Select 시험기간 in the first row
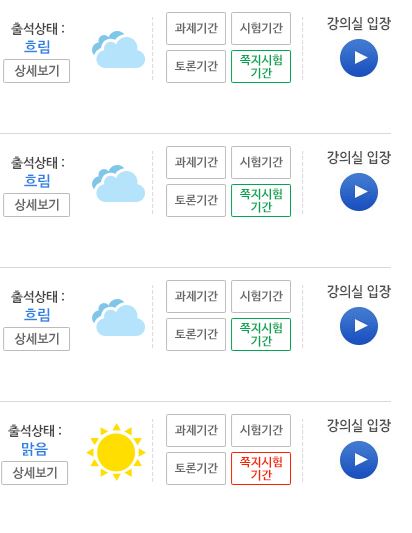Image resolution: width=412 pixels, height=533 pixels. click(261, 29)
